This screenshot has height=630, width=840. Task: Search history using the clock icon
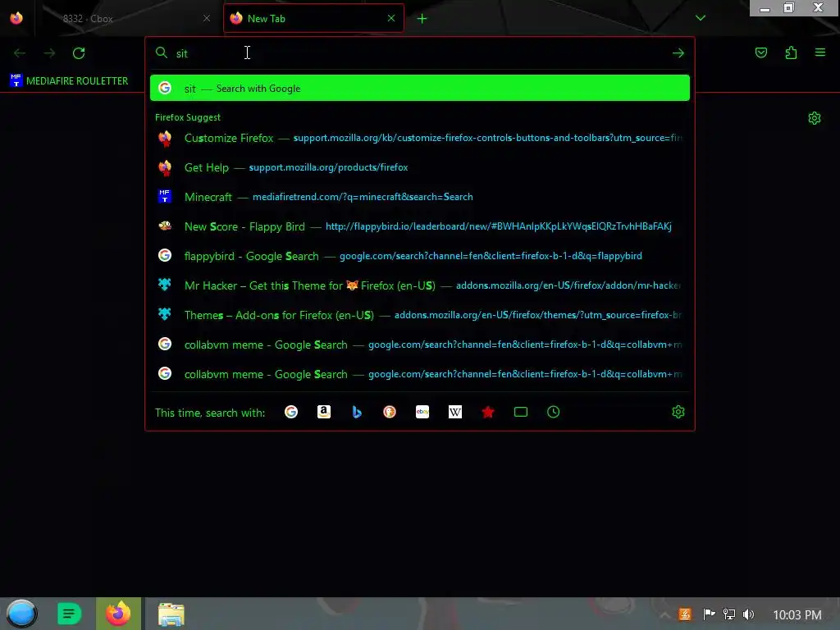[x=554, y=412]
